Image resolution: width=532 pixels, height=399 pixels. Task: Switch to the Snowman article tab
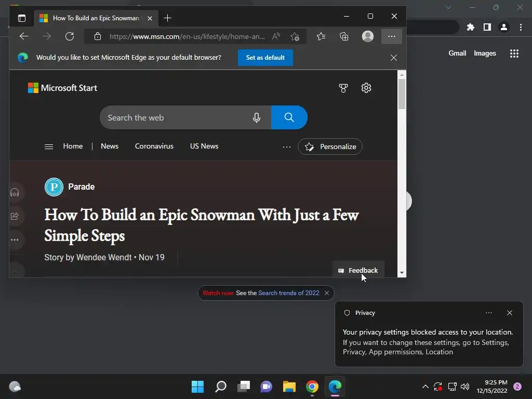click(x=96, y=18)
